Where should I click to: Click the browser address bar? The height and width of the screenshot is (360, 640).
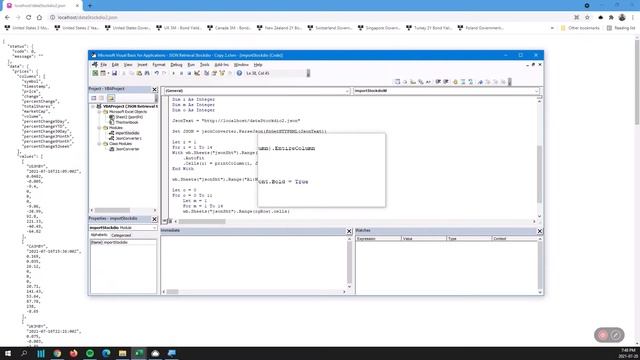click(x=310, y=18)
